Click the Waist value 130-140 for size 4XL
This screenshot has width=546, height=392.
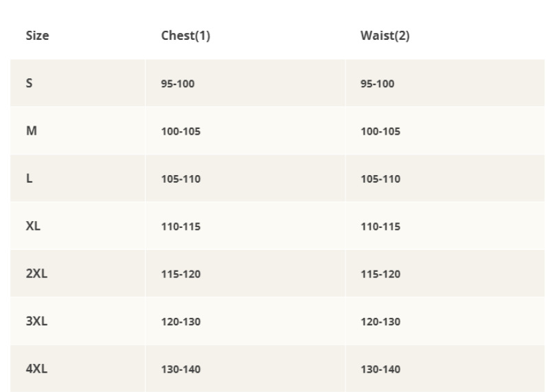point(380,369)
